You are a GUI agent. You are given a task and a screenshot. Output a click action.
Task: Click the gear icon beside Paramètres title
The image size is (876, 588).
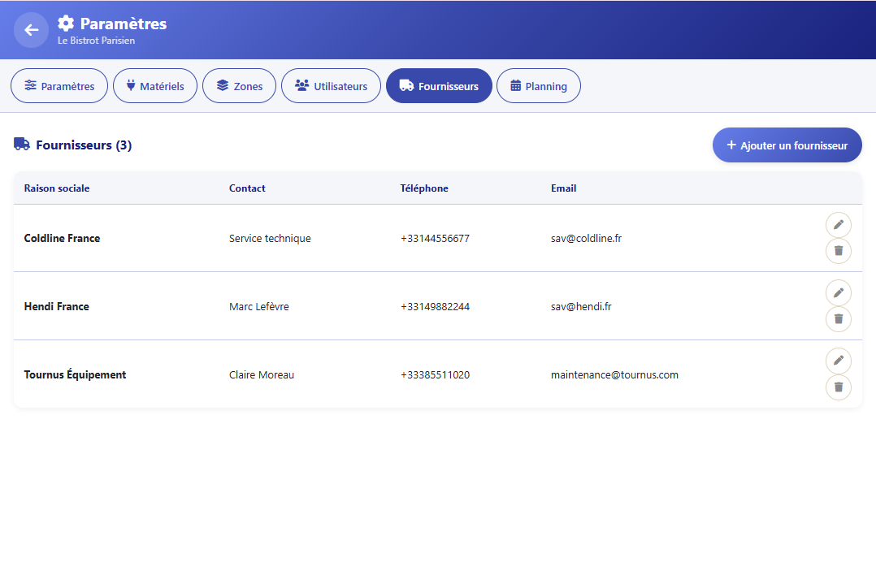[66, 24]
